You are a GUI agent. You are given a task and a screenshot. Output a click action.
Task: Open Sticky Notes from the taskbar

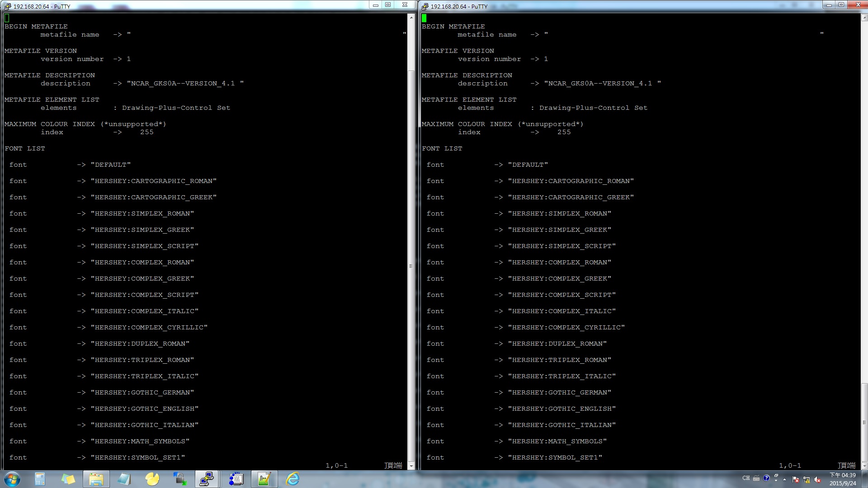click(68, 479)
